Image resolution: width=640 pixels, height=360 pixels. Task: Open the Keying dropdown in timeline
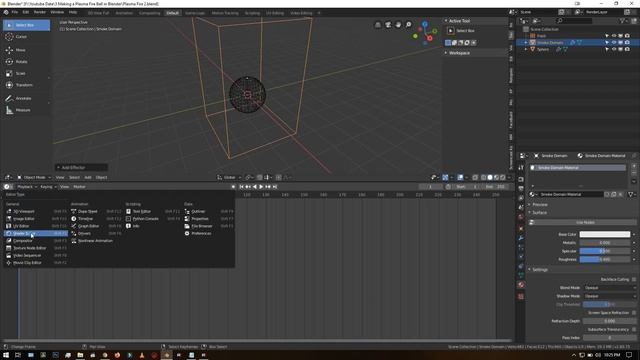(48, 187)
